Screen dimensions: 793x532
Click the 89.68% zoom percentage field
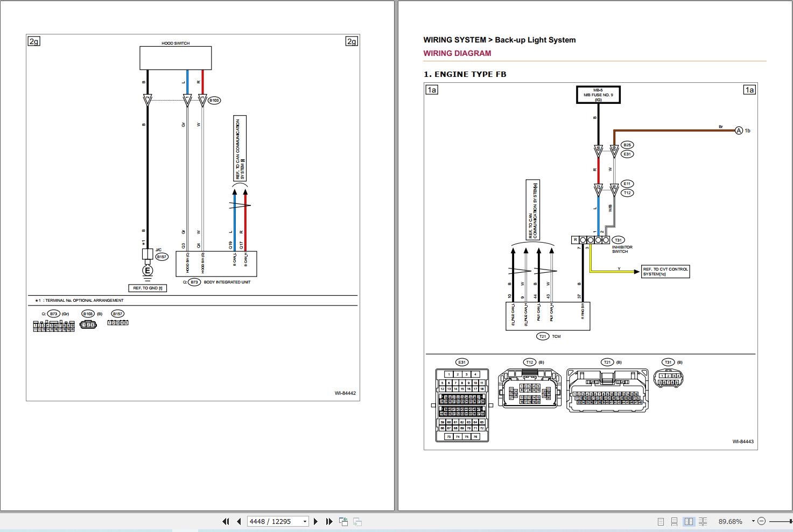point(730,521)
